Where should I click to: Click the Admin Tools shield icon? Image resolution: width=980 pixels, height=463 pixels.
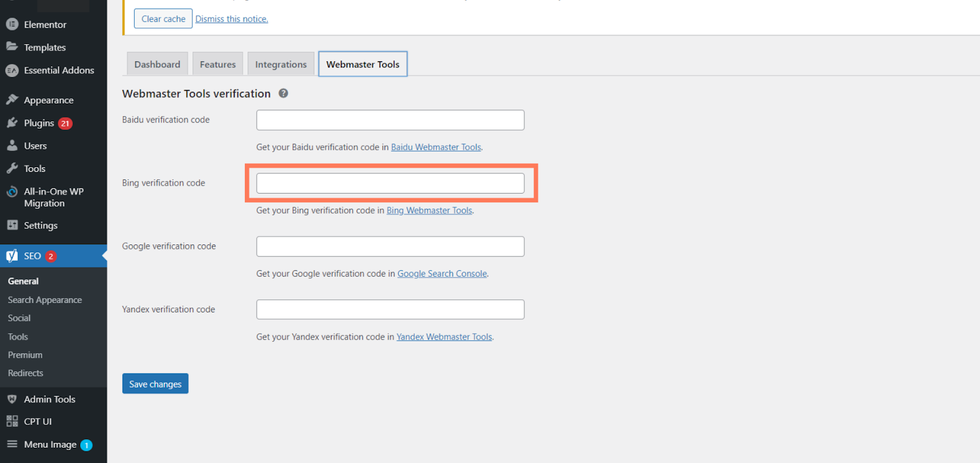coord(12,399)
